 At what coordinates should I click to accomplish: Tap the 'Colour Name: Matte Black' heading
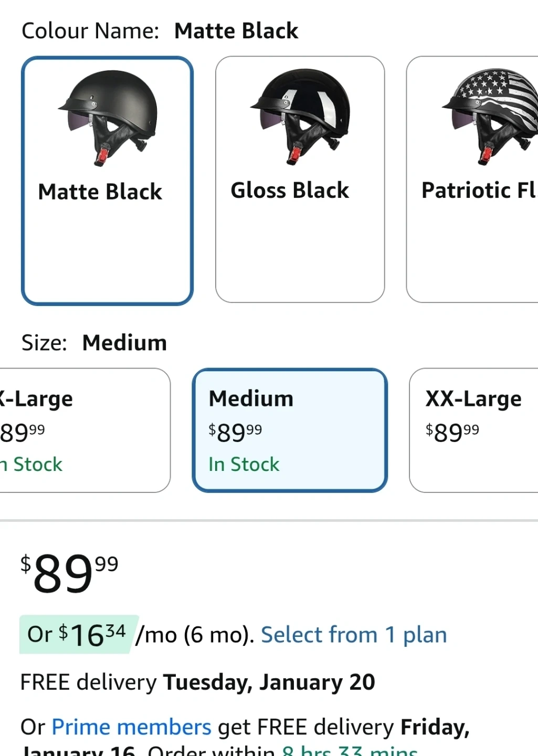pos(160,31)
